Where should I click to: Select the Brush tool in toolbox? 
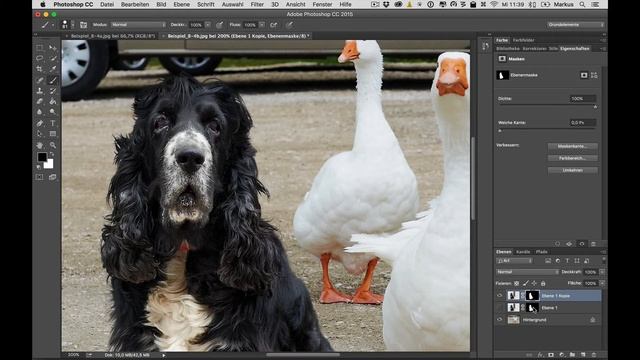[53, 80]
